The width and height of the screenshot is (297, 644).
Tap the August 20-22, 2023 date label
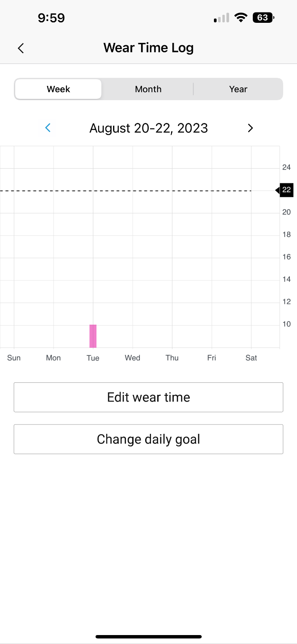tap(149, 128)
